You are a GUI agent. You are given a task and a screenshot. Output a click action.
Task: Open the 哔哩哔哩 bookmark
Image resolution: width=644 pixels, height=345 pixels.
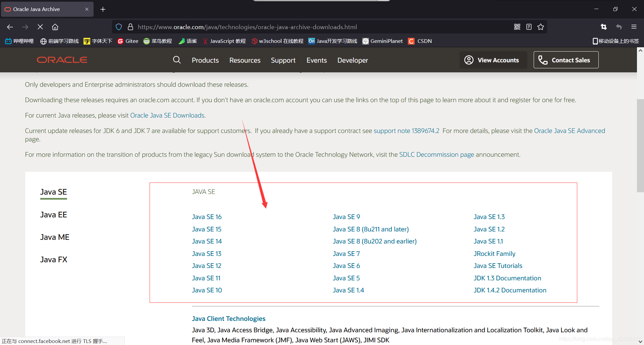tap(19, 41)
